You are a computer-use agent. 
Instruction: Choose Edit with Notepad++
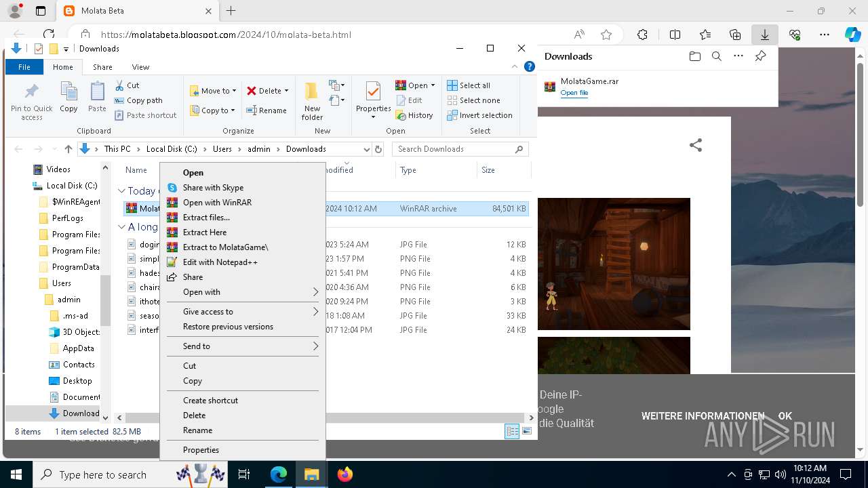pos(220,262)
